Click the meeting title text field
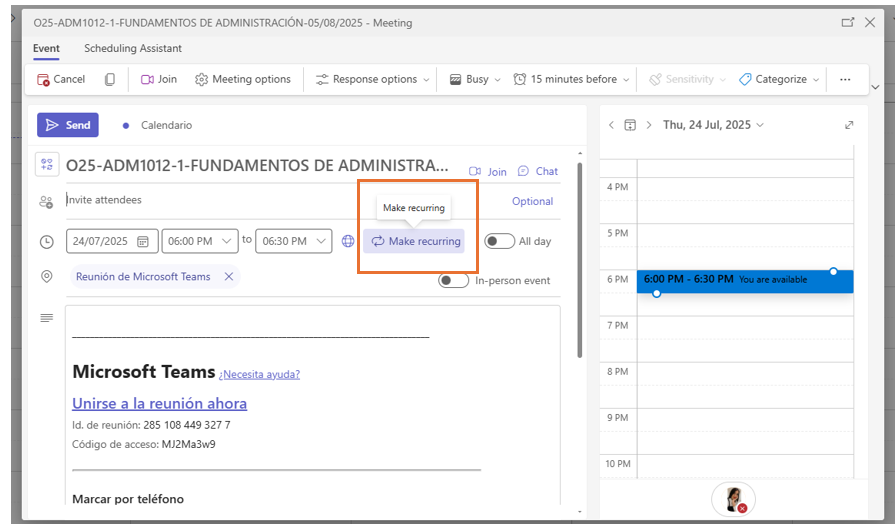This screenshot has height=528, width=895. pos(257,166)
